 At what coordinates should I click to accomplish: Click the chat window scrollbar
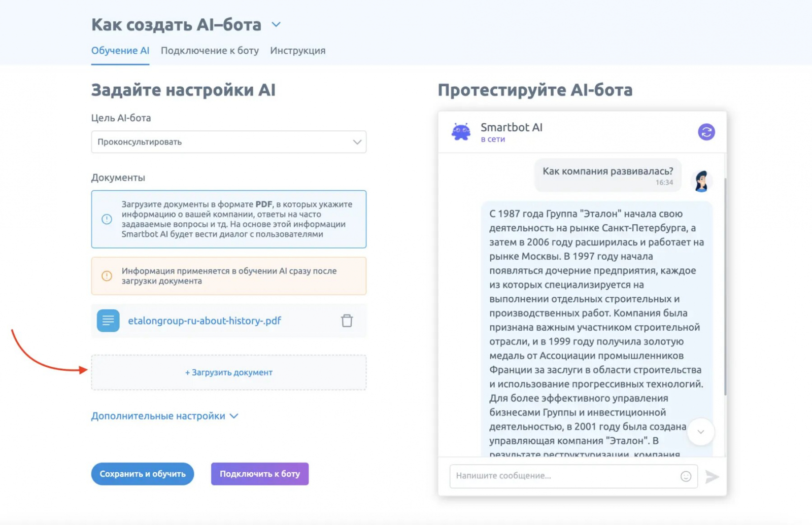pyautogui.click(x=725, y=287)
